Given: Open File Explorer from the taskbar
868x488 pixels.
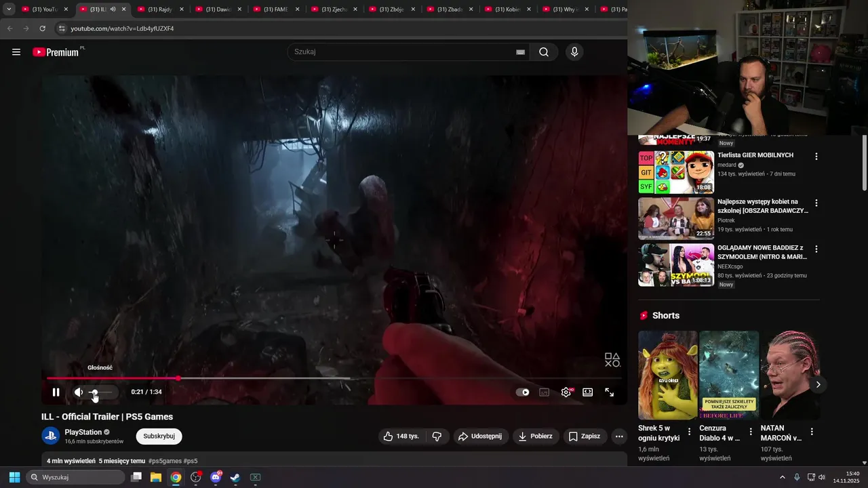Looking at the screenshot, I should coord(156,477).
